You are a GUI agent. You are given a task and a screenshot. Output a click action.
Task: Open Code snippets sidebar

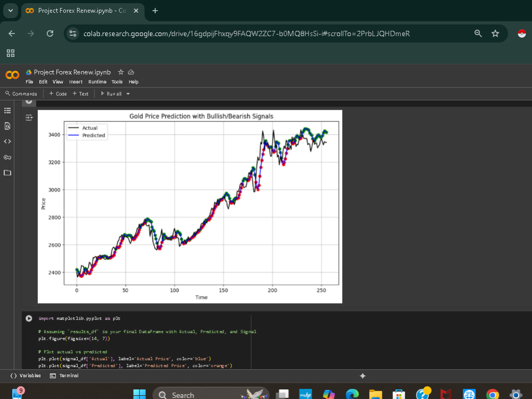[7, 142]
